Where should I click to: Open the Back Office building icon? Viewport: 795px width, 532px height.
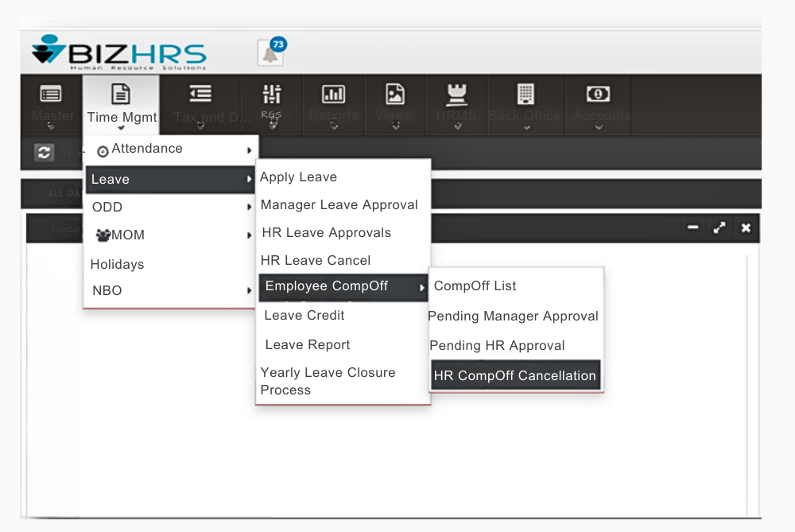pos(525,95)
